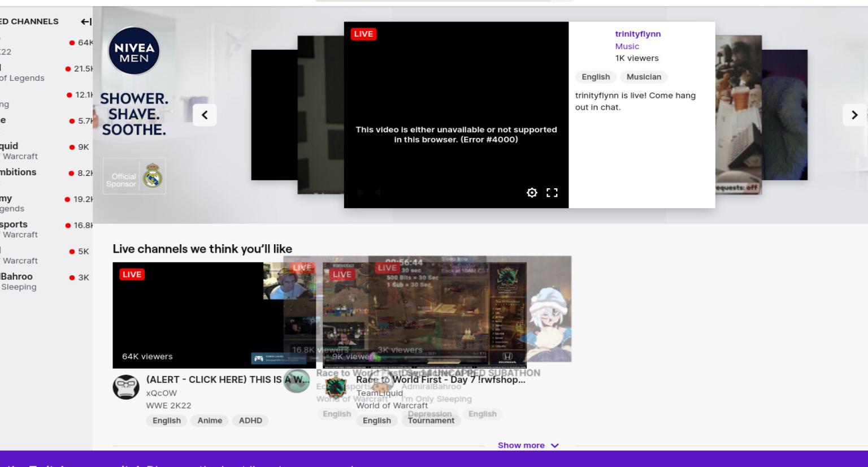The height and width of the screenshot is (467, 868).
Task: Select the ADHD tag
Action: 250,421
